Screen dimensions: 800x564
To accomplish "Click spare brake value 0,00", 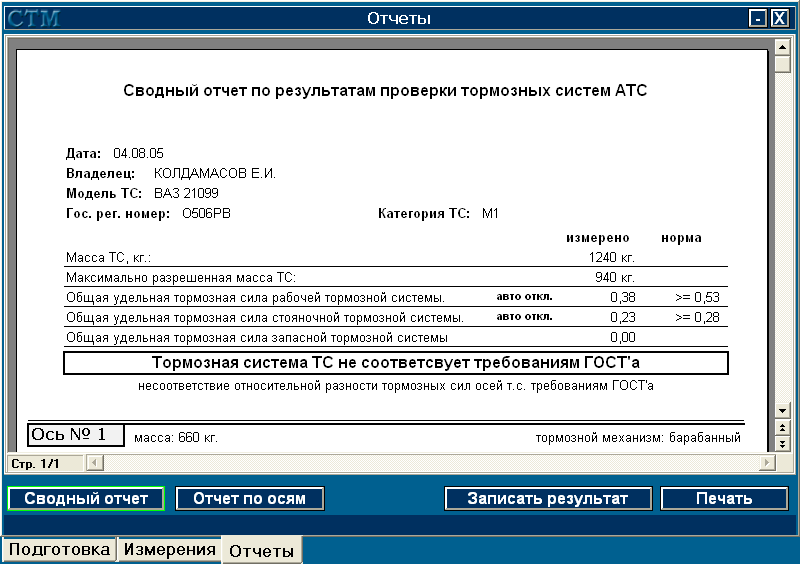I will 623,337.
